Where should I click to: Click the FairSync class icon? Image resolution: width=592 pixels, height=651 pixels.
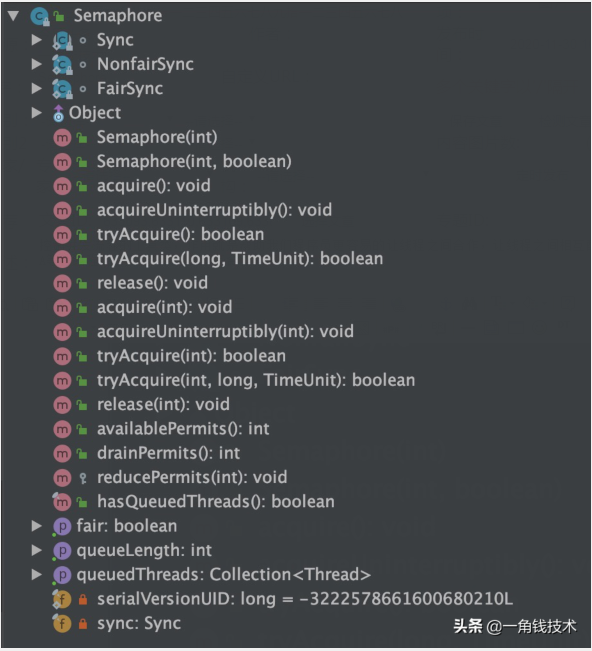click(x=62, y=89)
